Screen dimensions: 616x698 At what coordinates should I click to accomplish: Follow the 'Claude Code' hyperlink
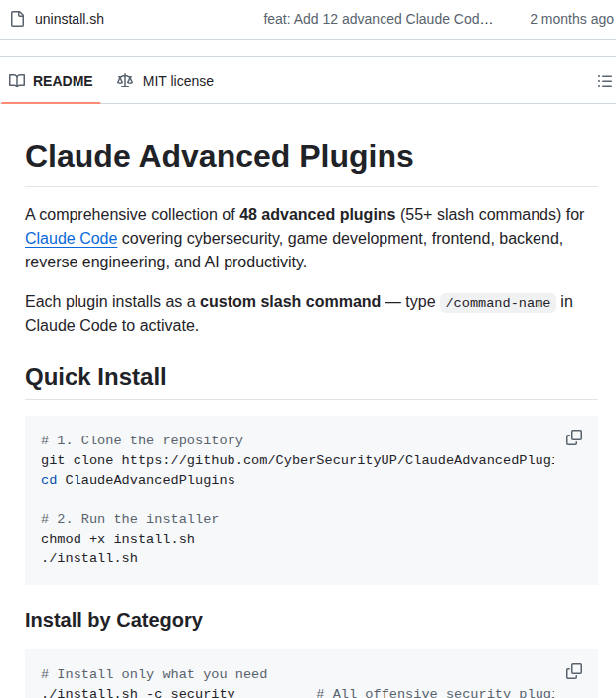tap(72, 239)
